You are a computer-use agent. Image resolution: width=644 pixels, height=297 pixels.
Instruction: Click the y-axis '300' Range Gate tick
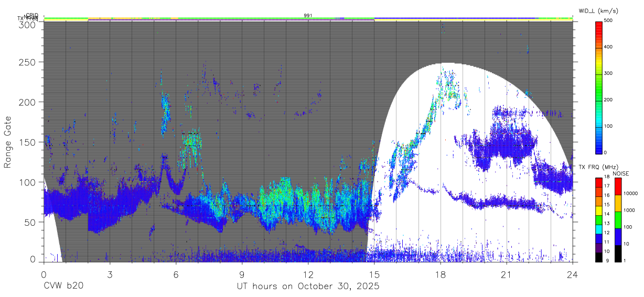[x=28, y=24]
